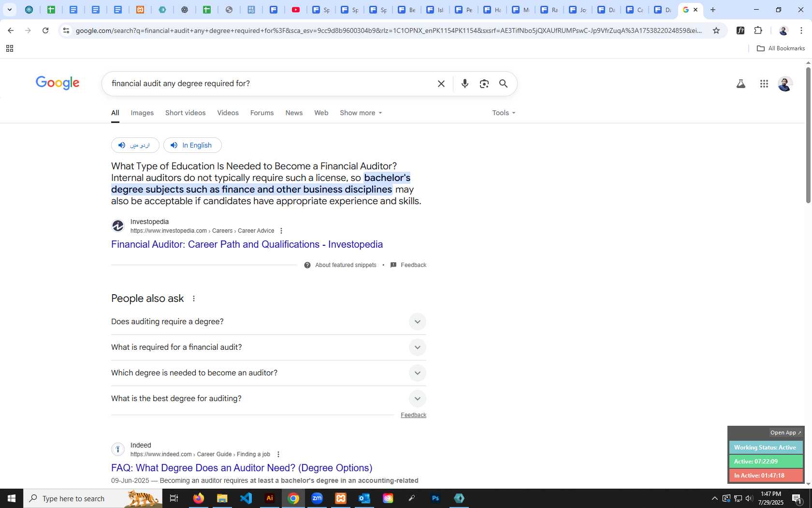This screenshot has height=508, width=812.
Task: Open Firefox from taskbar
Action: [199, 498]
